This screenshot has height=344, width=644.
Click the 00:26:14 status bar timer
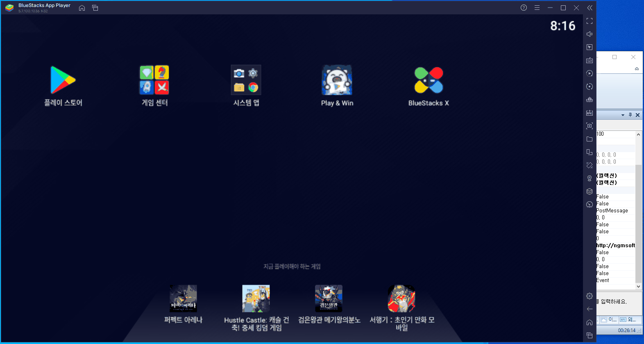click(627, 330)
